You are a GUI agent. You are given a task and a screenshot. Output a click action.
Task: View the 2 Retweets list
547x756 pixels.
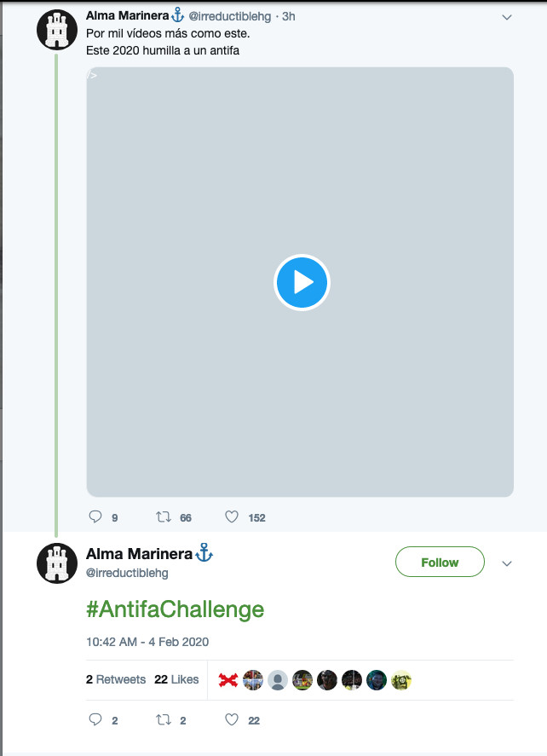(116, 679)
